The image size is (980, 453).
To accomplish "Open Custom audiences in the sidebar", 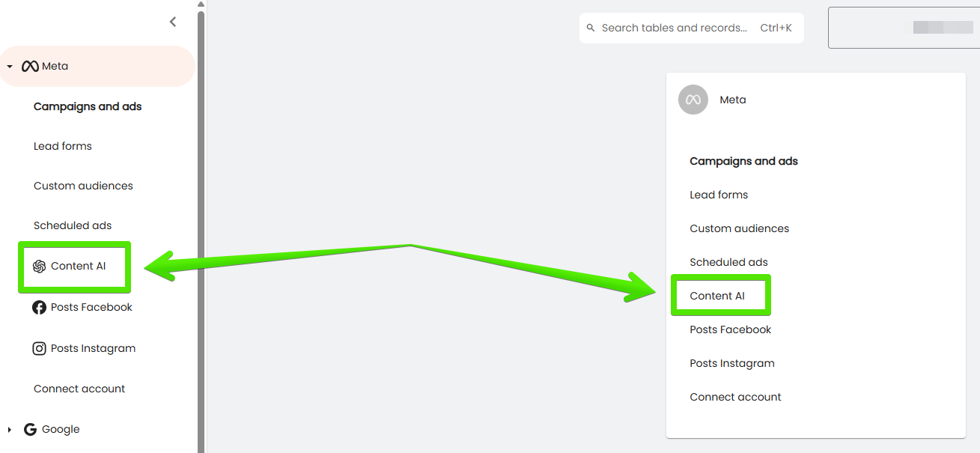I will tap(83, 186).
